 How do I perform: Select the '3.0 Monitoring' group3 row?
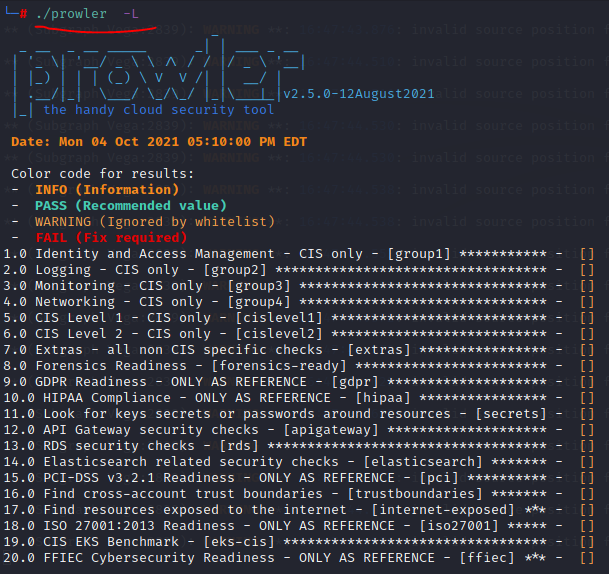pos(299,285)
